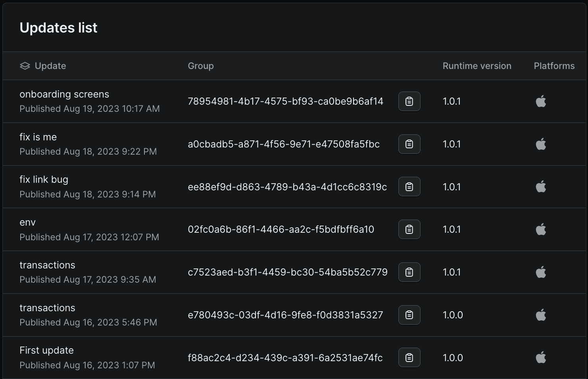Select group ID text a0cbadb5-a871-4f56-9e71-e47508fa5fbc

284,144
